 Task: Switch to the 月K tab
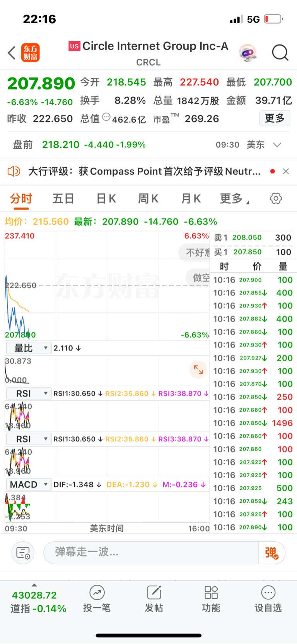click(191, 199)
